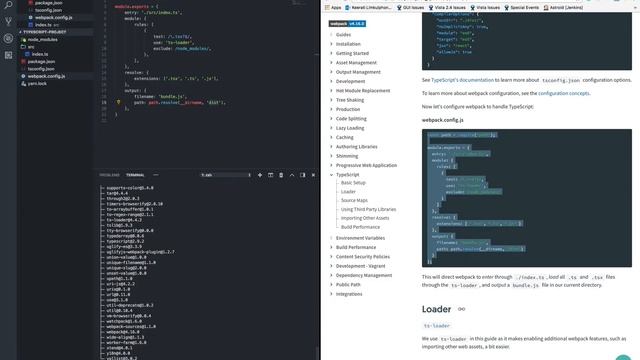Open the Search view in VS Code activity bar
Screen dimensions: 640x360
[x=8, y=5]
